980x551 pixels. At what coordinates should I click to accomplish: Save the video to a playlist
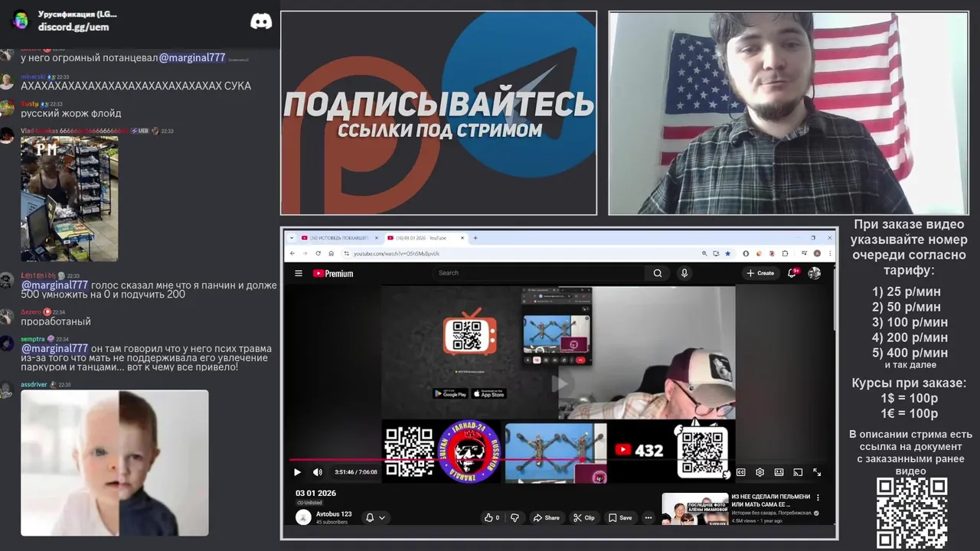[x=620, y=517]
